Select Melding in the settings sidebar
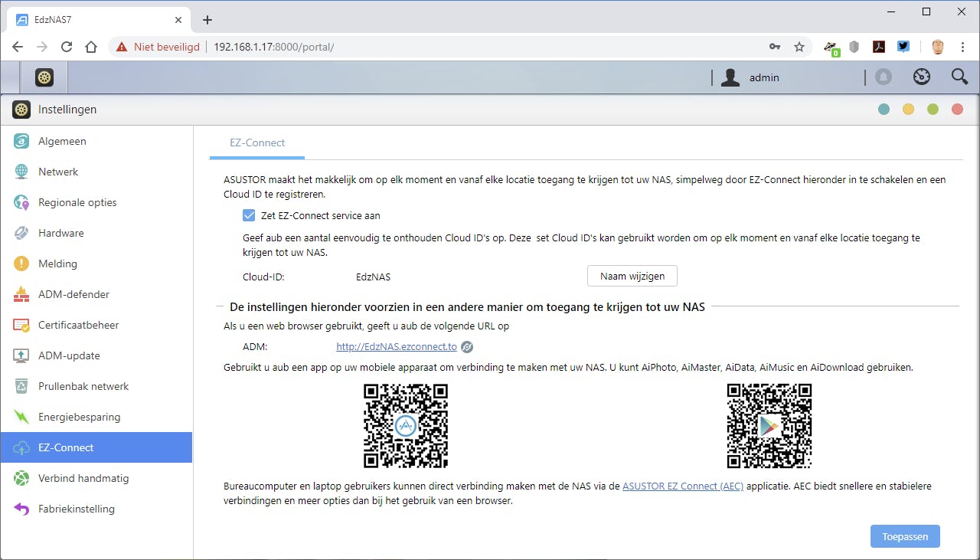 pyautogui.click(x=96, y=264)
